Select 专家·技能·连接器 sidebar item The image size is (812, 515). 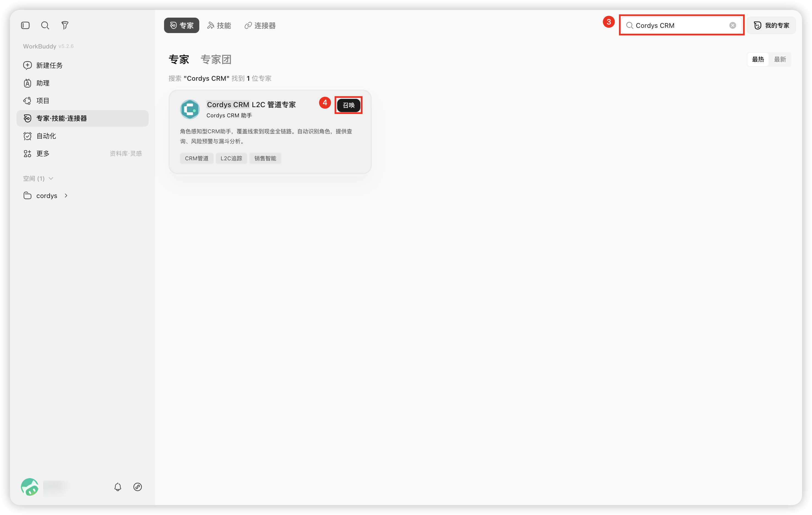pos(82,118)
